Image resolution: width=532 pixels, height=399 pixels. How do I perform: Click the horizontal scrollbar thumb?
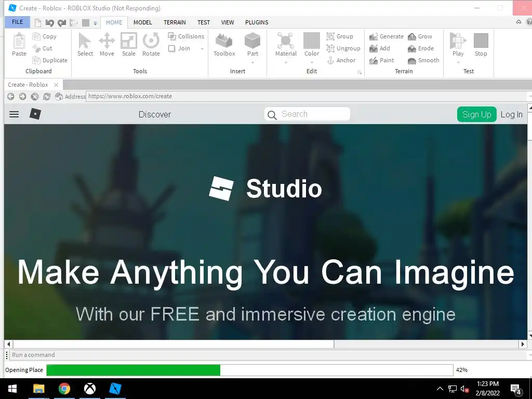(x=174, y=344)
